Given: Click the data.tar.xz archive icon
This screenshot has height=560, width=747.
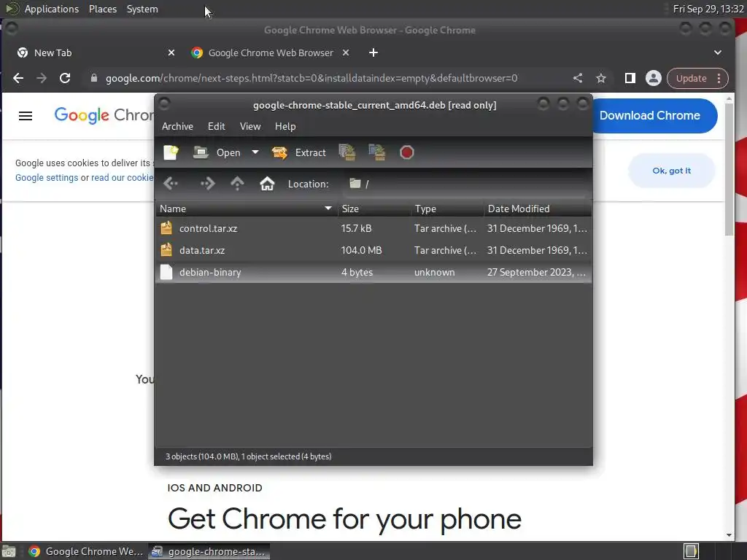Looking at the screenshot, I should click(x=166, y=250).
